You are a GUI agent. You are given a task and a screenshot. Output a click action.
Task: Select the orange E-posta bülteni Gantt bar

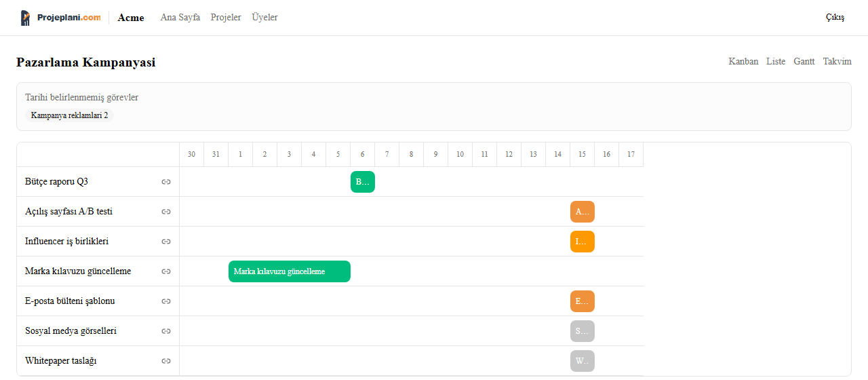click(x=583, y=301)
